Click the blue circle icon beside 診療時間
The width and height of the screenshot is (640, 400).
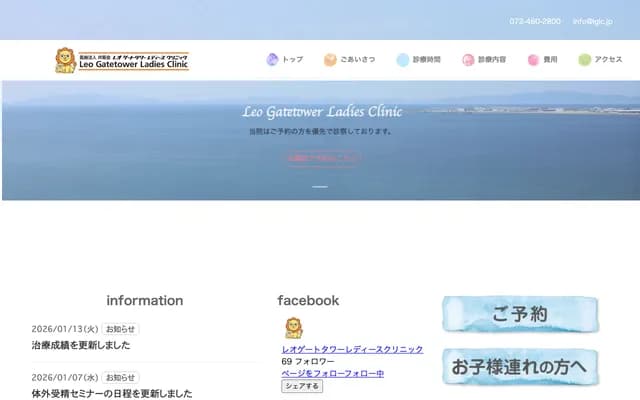(x=402, y=60)
